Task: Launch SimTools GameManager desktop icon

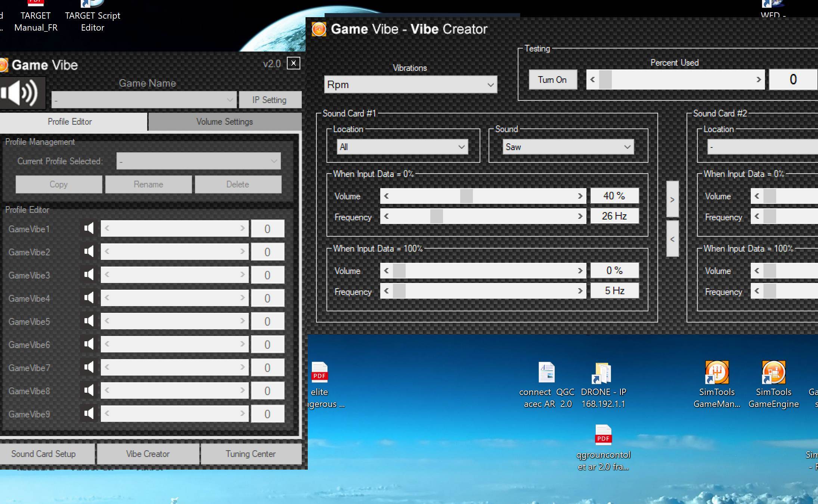Action: pos(717,373)
